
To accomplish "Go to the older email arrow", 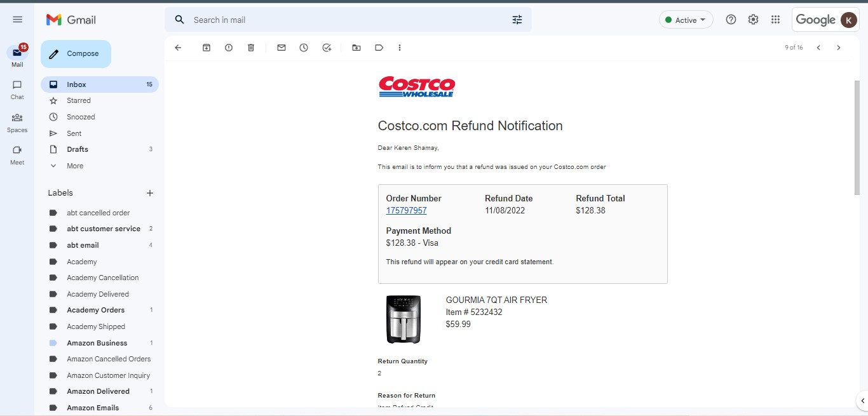I will [839, 48].
